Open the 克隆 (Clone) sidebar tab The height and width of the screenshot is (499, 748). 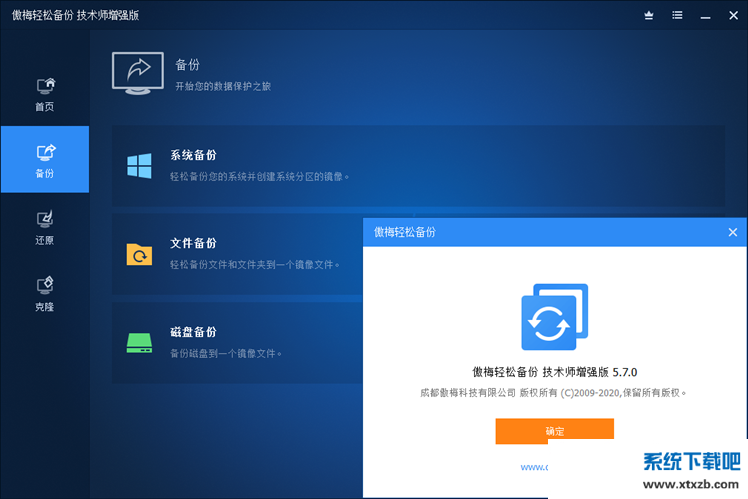coord(45,293)
